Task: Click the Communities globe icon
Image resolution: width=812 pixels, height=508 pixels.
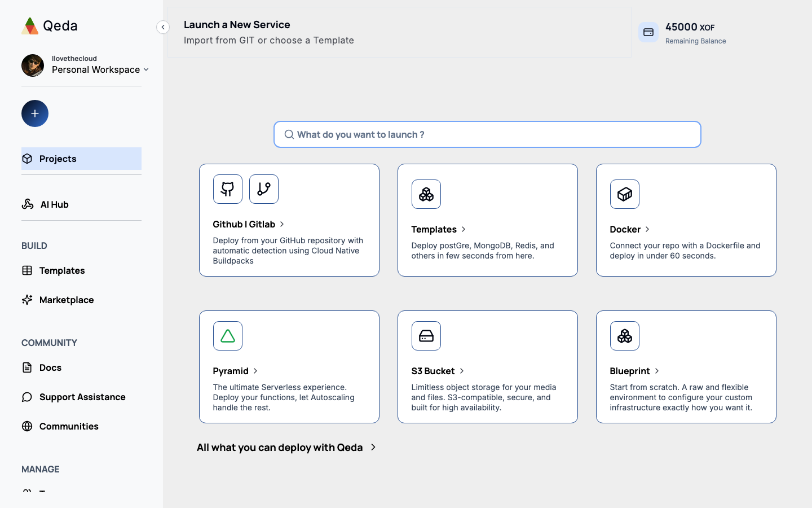Action: 27,426
